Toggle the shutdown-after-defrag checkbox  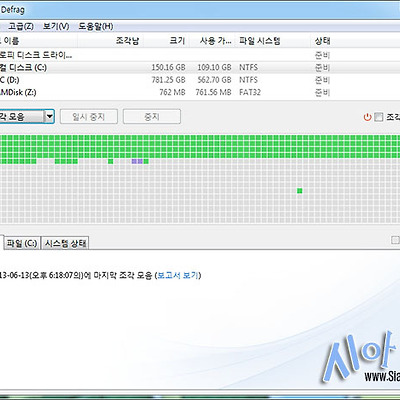click(x=379, y=117)
